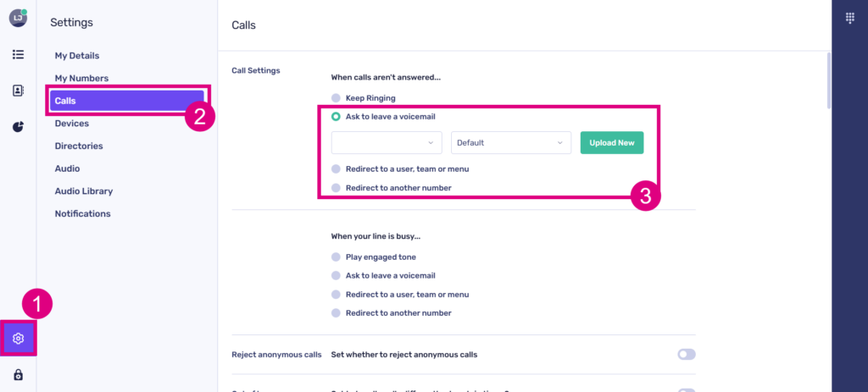
Task: Open the user avatar profile icon
Action: [x=18, y=18]
